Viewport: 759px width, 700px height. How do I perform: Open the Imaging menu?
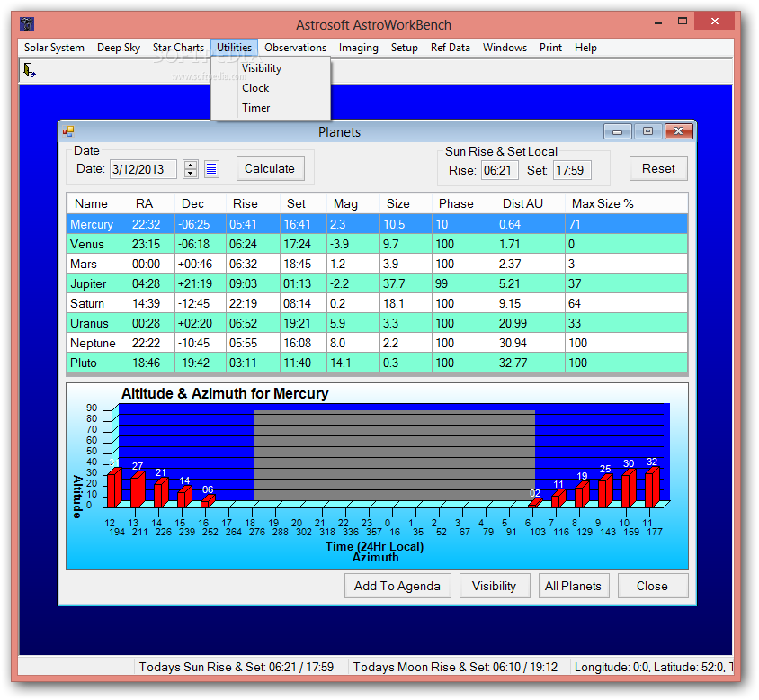358,48
